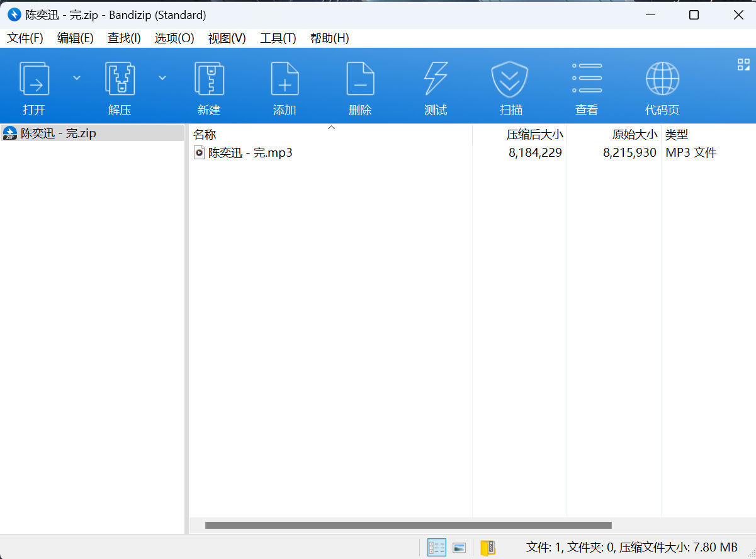Image resolution: width=756 pixels, height=559 pixels.
Task: Select the file 陈奕迅 - 完.mp3
Action: pos(251,152)
